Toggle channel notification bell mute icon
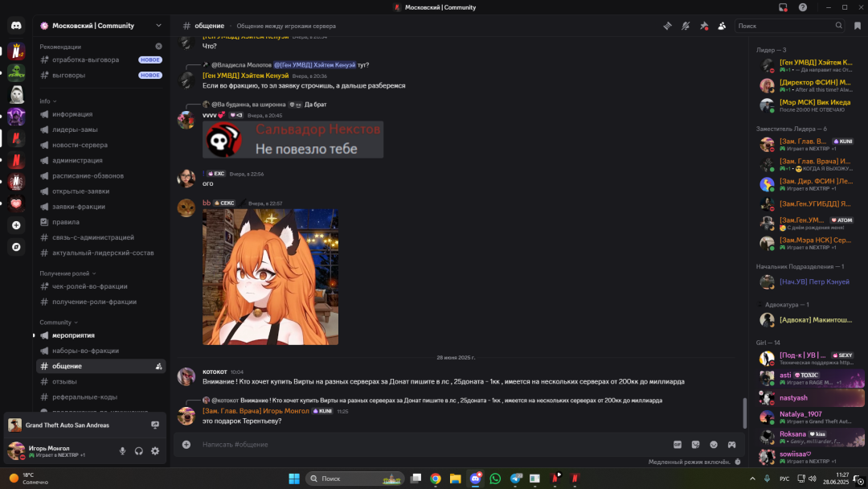 tap(686, 26)
